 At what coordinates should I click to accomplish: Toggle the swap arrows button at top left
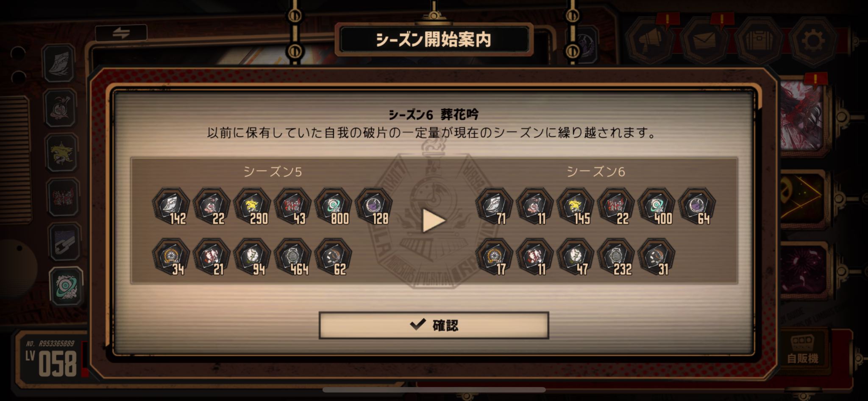click(x=121, y=33)
